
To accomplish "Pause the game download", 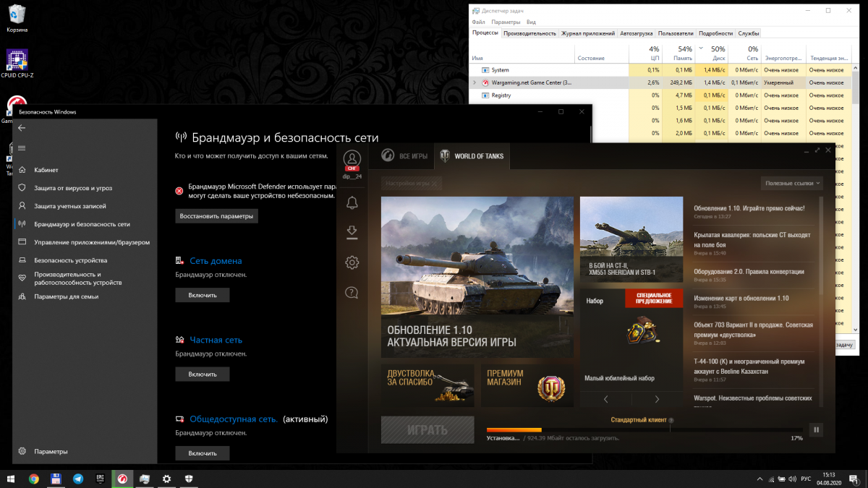I will (817, 430).
